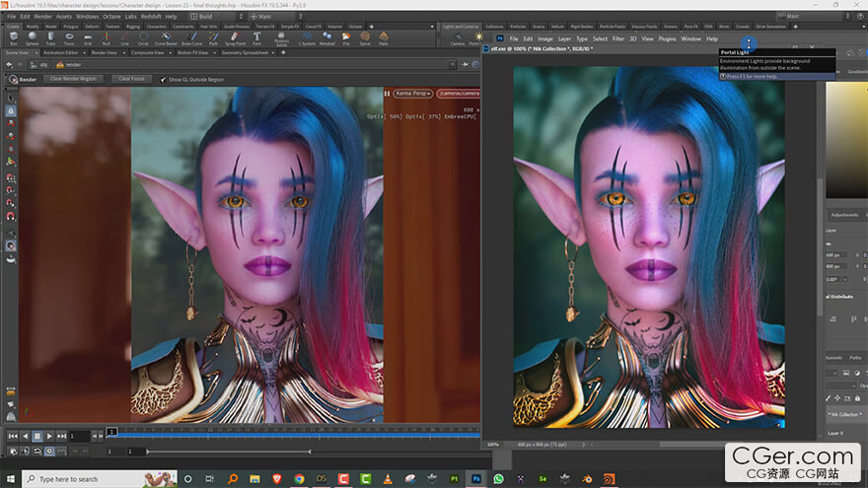The width and height of the screenshot is (868, 488).
Task: Select the Sphere shelf tool
Action: (33, 38)
